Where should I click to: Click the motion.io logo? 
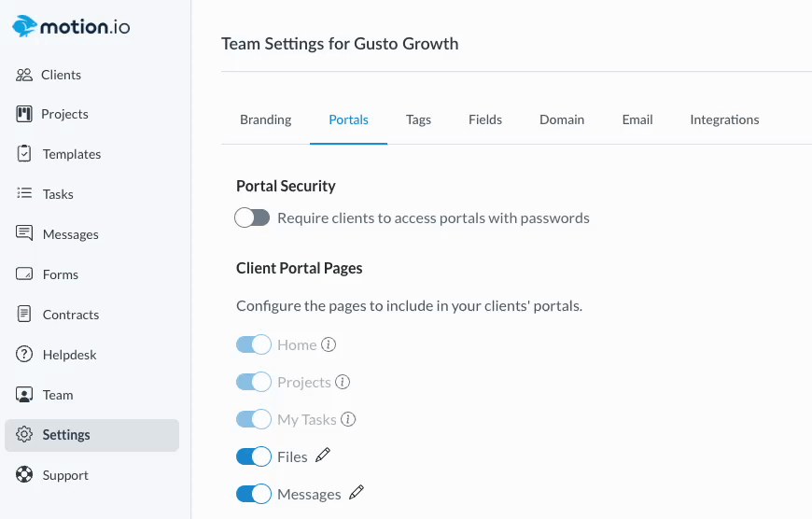click(x=71, y=26)
